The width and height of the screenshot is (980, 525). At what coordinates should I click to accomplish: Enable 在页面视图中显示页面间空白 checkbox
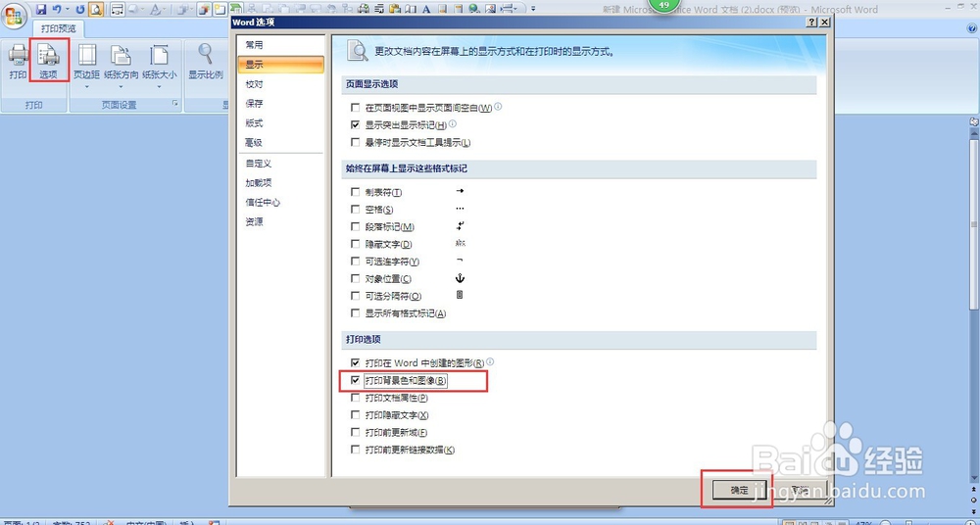pos(355,108)
